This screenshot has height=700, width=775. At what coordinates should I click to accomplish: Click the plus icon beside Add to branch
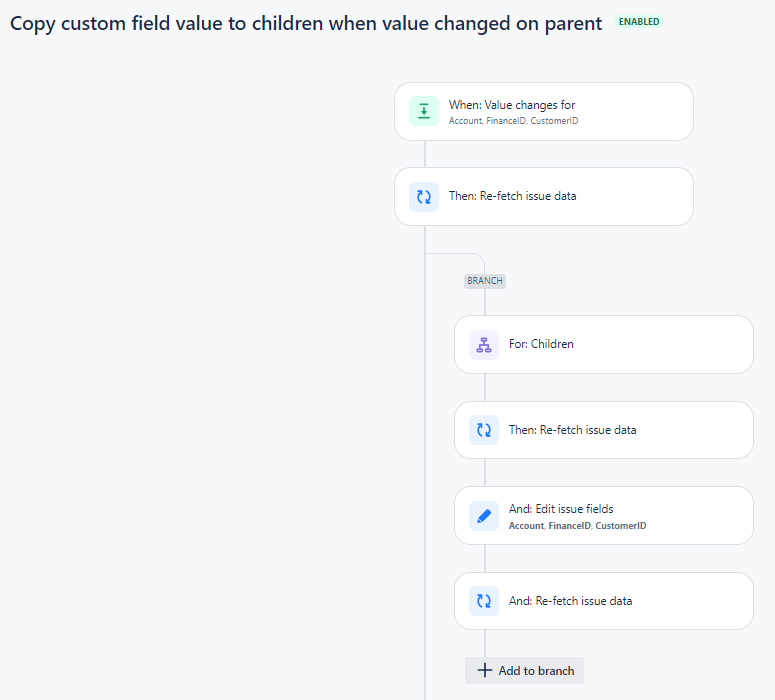click(485, 670)
